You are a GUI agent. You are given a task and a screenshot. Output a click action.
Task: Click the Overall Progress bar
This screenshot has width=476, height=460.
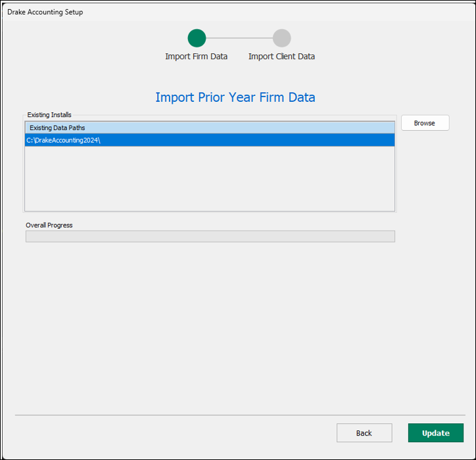210,237
